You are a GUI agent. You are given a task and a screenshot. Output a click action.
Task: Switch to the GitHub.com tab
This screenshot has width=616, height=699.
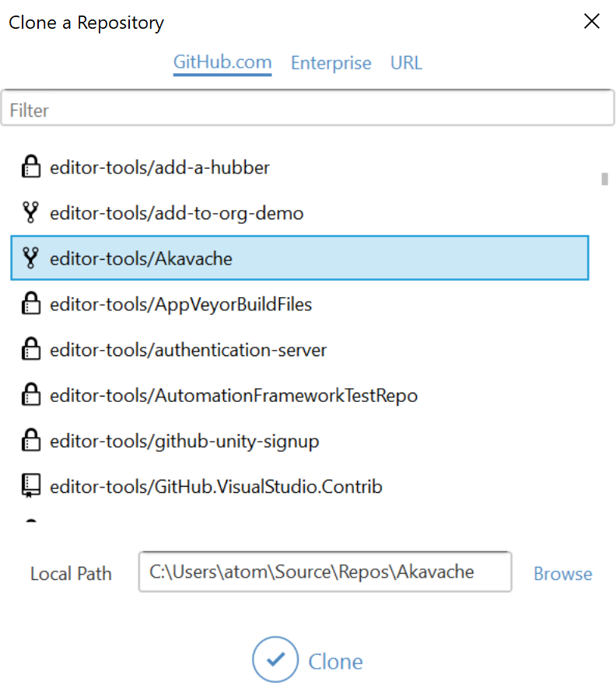tap(222, 63)
